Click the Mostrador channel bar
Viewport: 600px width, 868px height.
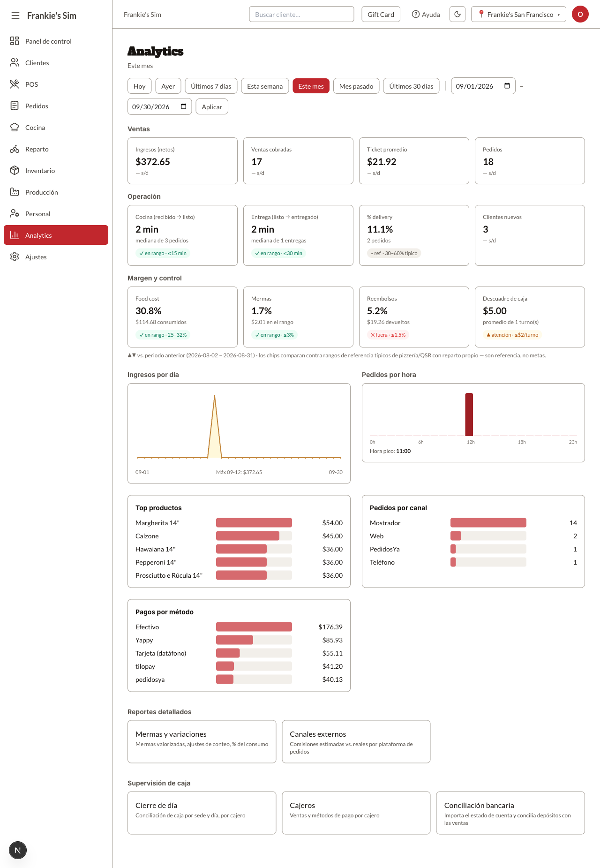(488, 522)
